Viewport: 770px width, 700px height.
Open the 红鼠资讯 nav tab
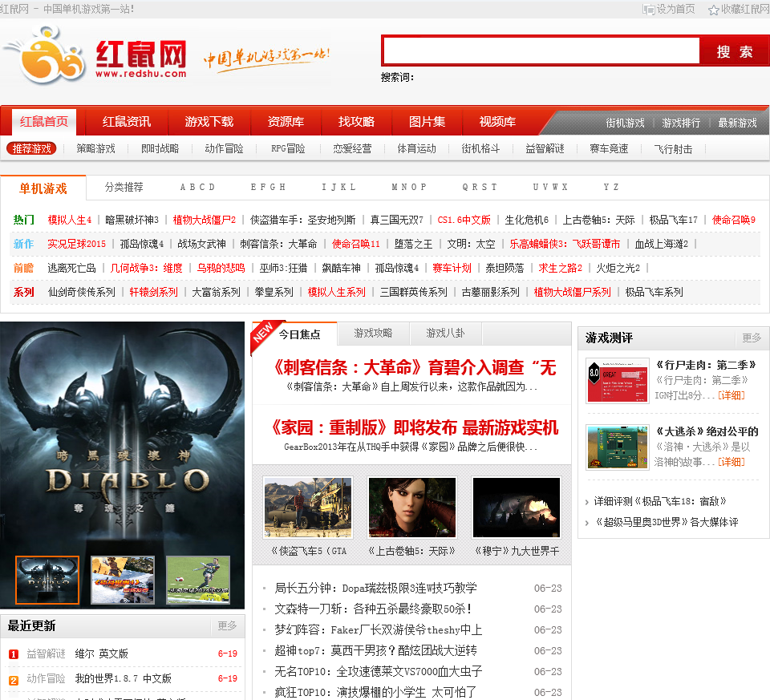tap(126, 122)
